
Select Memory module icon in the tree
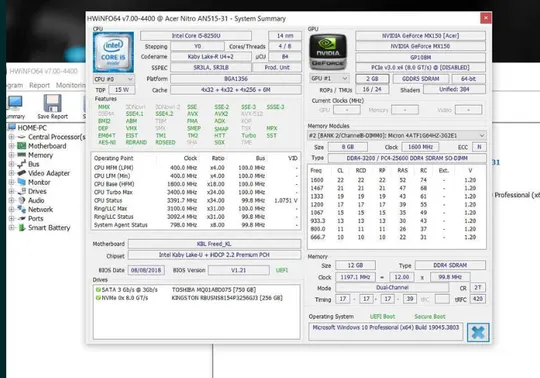click(22, 155)
